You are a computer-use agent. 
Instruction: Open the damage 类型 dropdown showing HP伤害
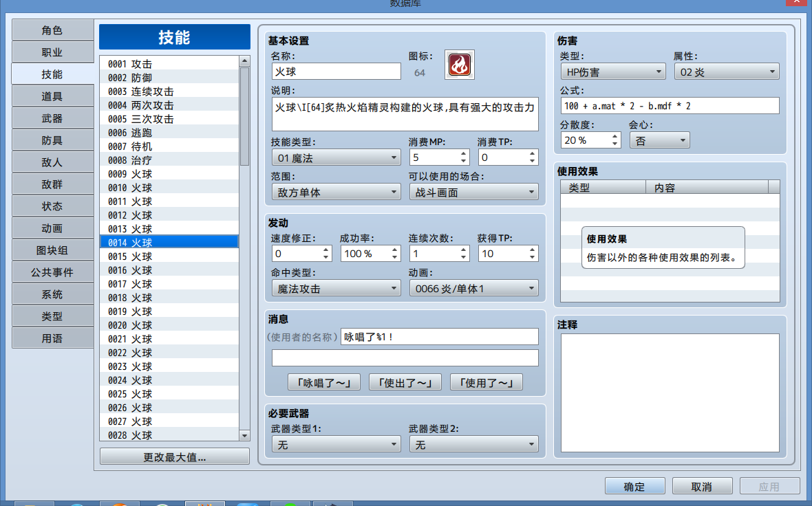613,72
